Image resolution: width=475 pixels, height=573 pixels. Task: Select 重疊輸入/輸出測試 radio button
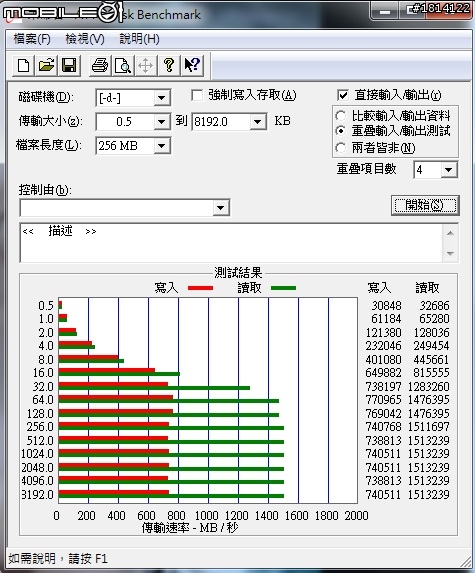pyautogui.click(x=341, y=130)
